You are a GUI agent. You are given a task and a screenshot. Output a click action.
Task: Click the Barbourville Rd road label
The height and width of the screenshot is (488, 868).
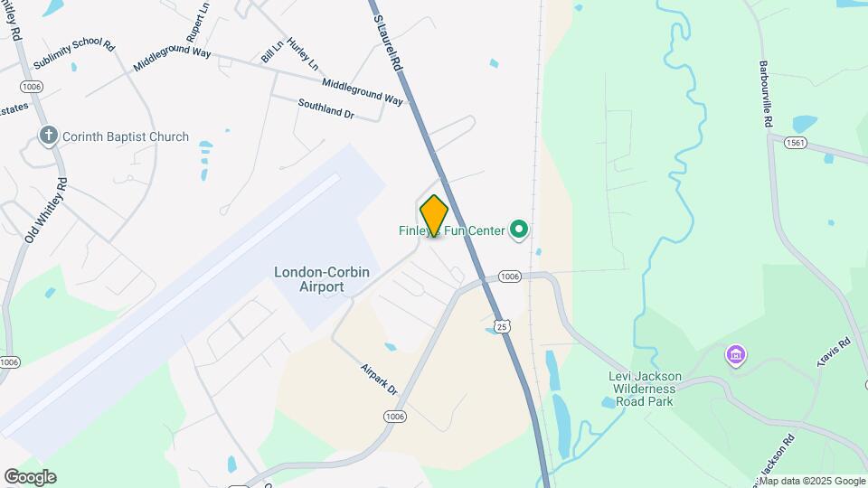(x=766, y=94)
